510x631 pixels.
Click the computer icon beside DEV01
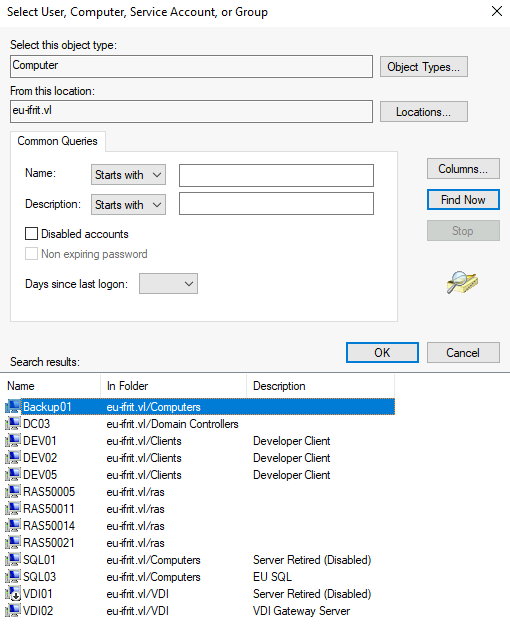[12, 441]
